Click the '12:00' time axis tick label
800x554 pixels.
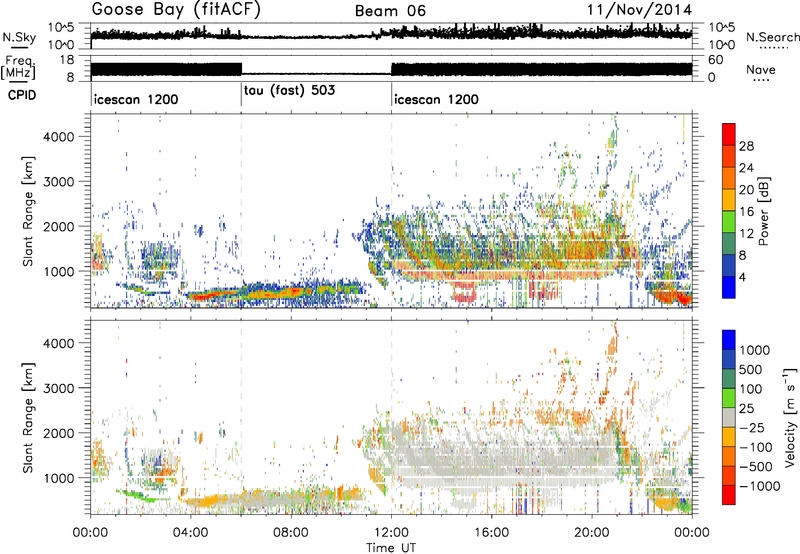pyautogui.click(x=391, y=533)
